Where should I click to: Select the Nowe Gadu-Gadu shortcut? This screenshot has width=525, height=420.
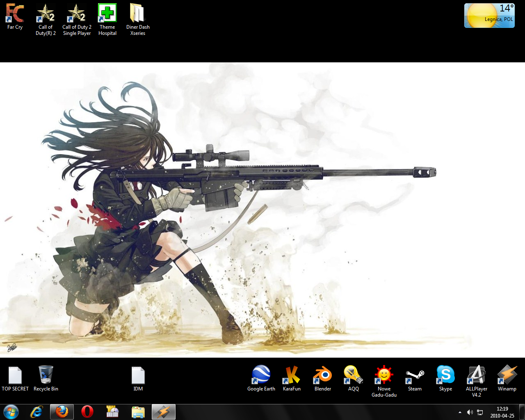coord(384,381)
